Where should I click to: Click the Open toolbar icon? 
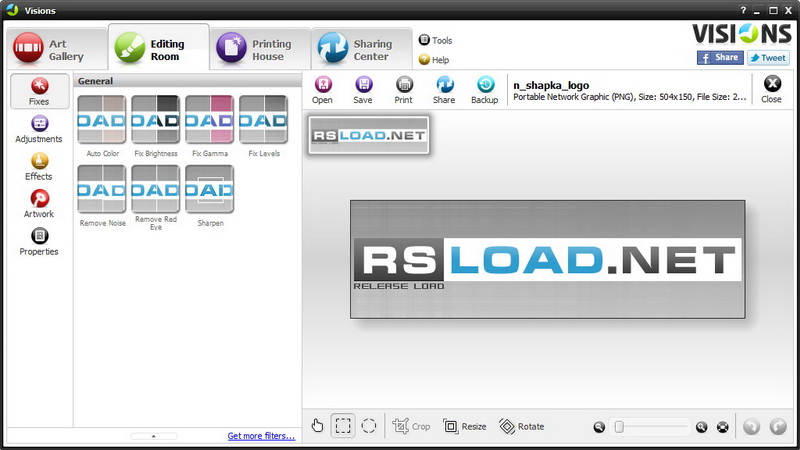pos(322,90)
